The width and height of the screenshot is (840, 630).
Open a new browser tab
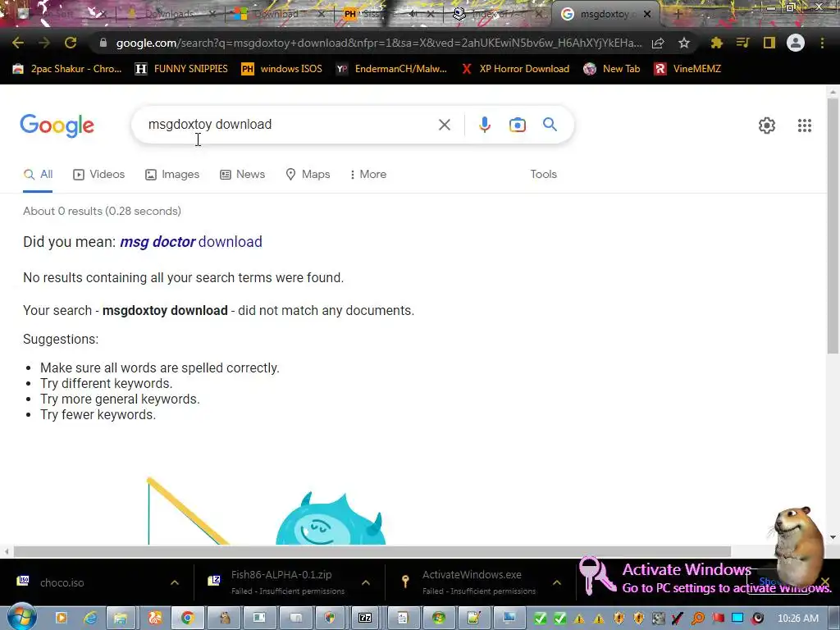pyautogui.click(x=677, y=14)
